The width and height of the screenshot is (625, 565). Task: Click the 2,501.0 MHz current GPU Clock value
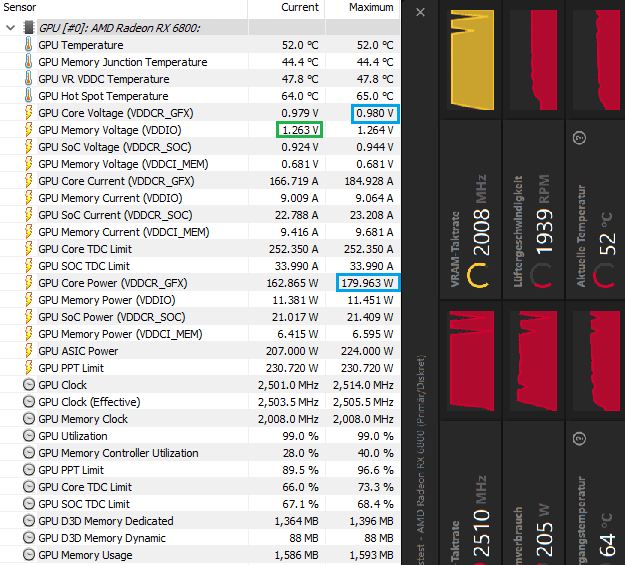click(288, 385)
